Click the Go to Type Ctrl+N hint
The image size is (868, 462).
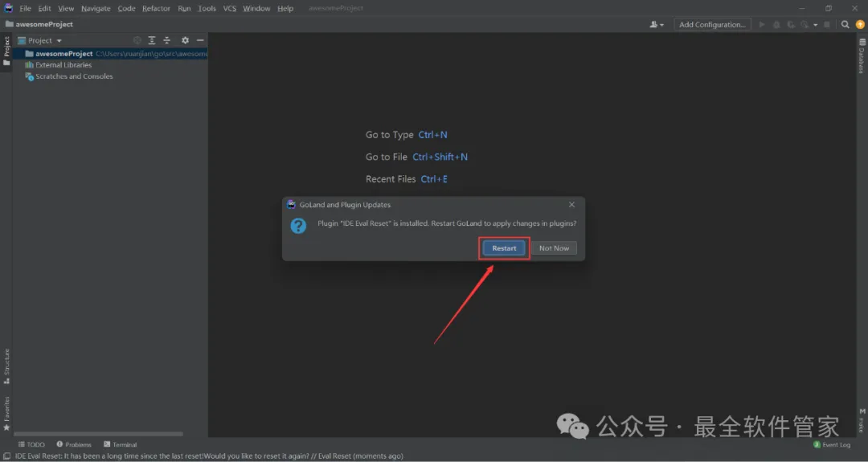[x=407, y=134]
